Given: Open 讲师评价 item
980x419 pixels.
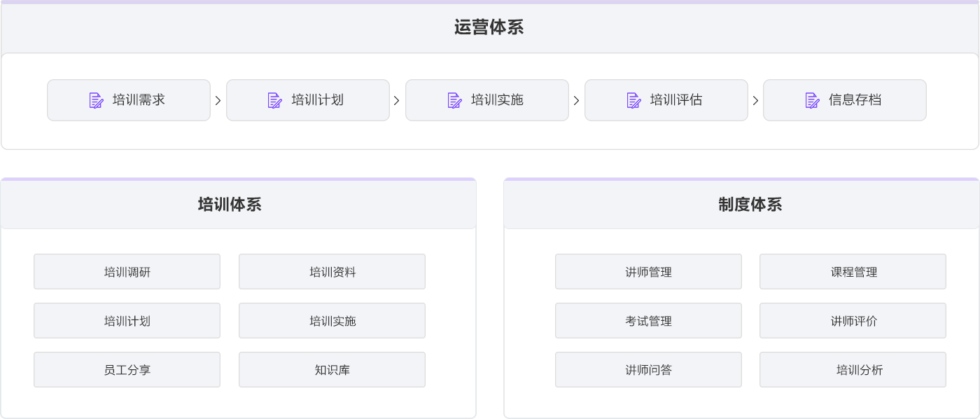Looking at the screenshot, I should 853,321.
